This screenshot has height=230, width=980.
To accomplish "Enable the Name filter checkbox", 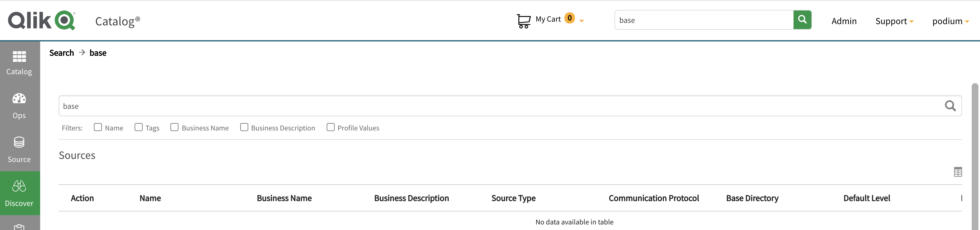I will coord(98,127).
